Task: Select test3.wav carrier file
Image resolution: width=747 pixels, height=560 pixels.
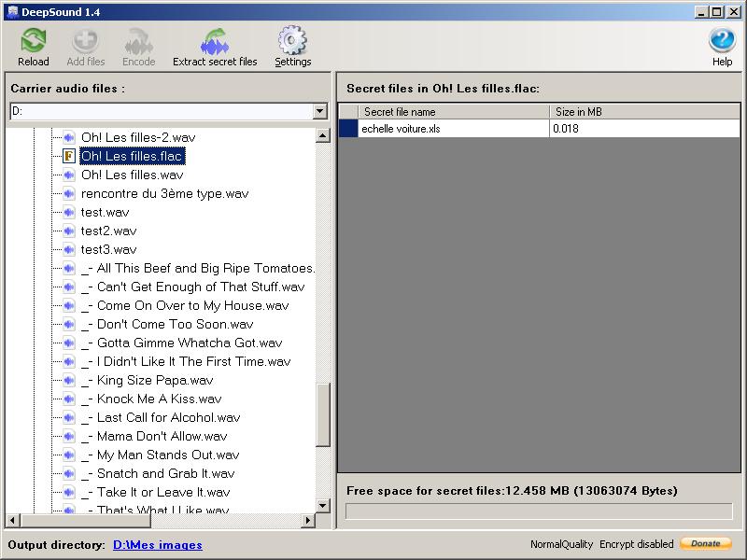Action: pos(108,249)
